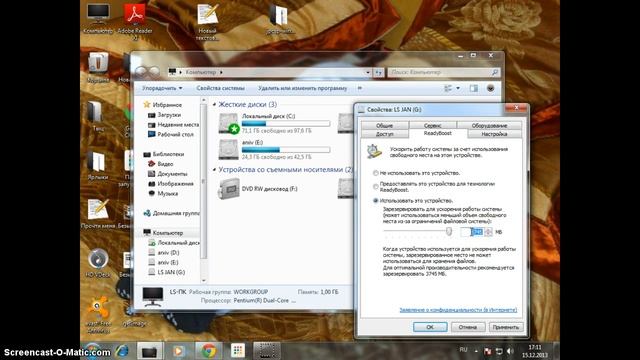Image resolution: width=640 pixels, height=360 pixels.
Task: Open the view options dropdown arrow
Action: 458,88
